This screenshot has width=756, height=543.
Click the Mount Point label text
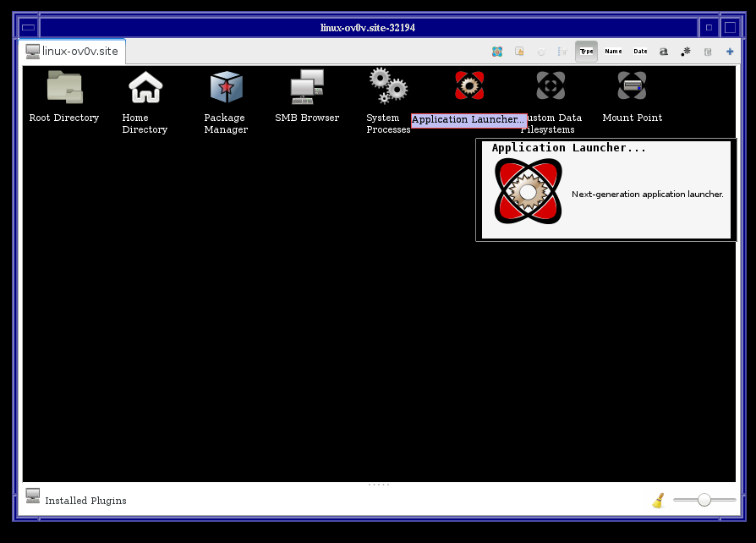tap(632, 118)
